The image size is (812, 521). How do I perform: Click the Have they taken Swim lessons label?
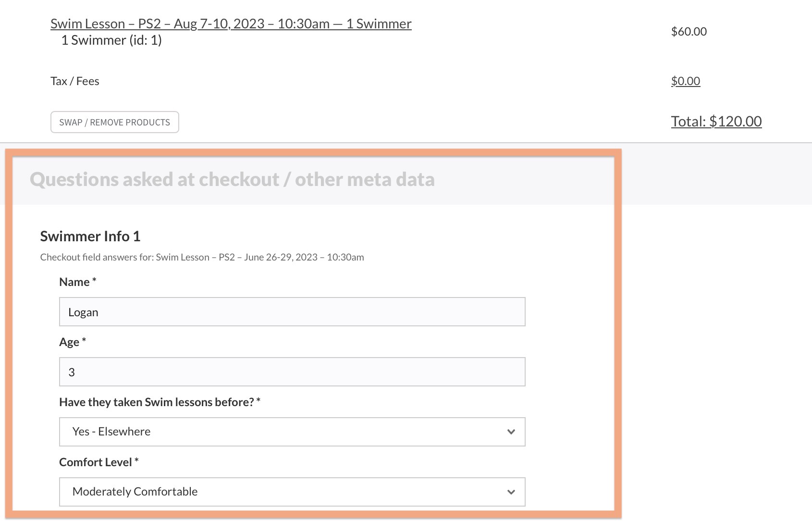point(156,402)
